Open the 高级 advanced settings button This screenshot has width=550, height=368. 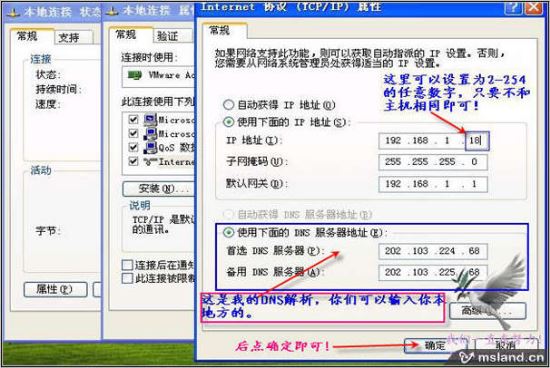click(x=488, y=311)
